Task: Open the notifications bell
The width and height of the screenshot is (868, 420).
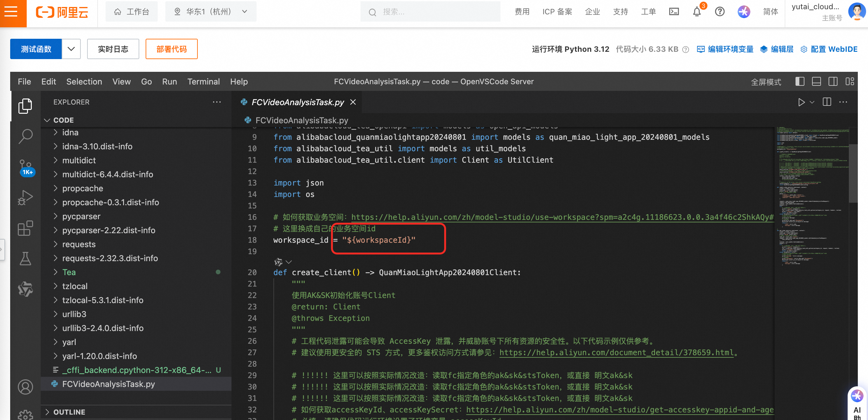Action: (697, 12)
